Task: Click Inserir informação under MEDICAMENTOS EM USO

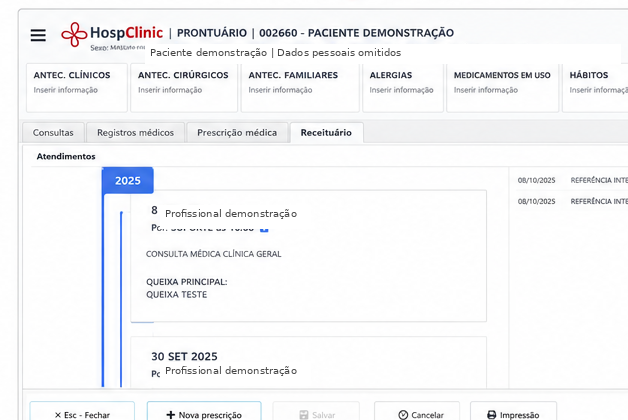Action: (486, 90)
